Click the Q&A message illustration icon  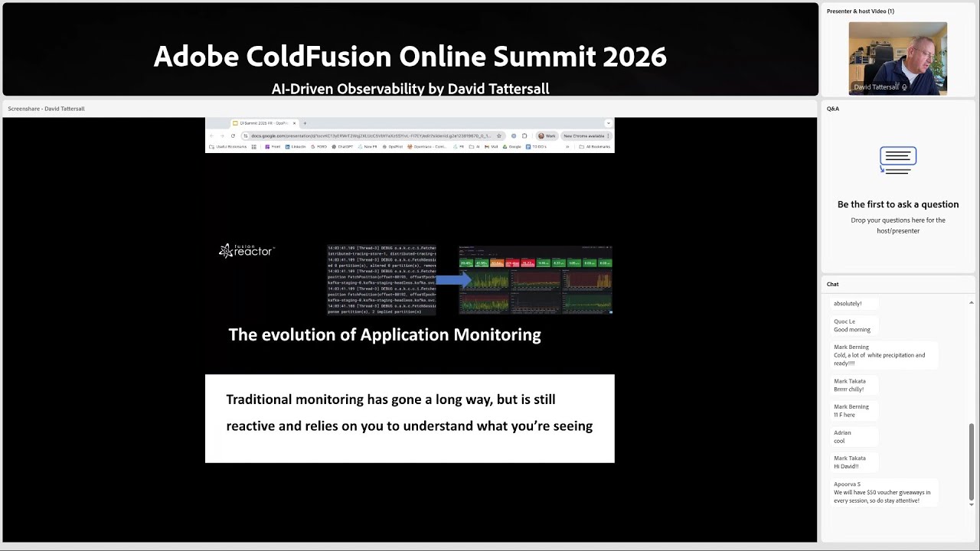tap(898, 160)
